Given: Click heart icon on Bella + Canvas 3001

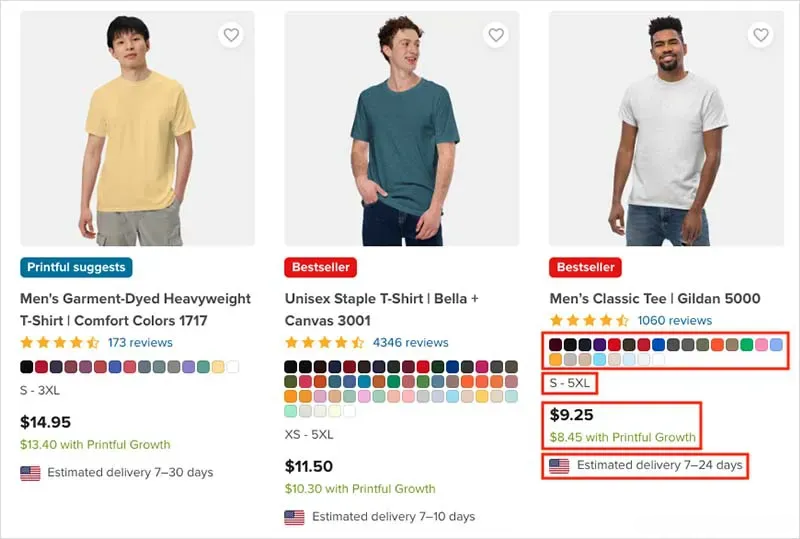Looking at the screenshot, I should click(x=496, y=35).
